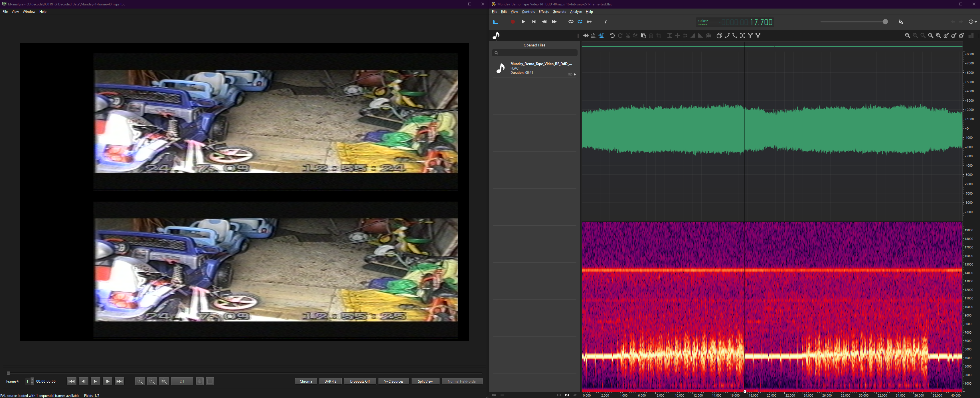Open the file info icon
The image size is (980, 398).
[606, 22]
